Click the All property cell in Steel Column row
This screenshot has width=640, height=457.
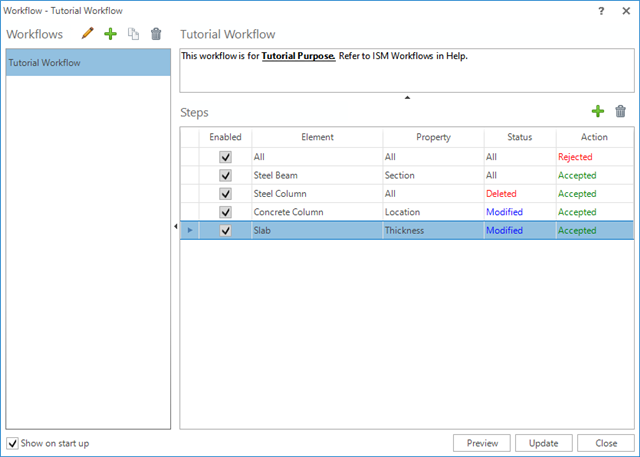click(433, 194)
